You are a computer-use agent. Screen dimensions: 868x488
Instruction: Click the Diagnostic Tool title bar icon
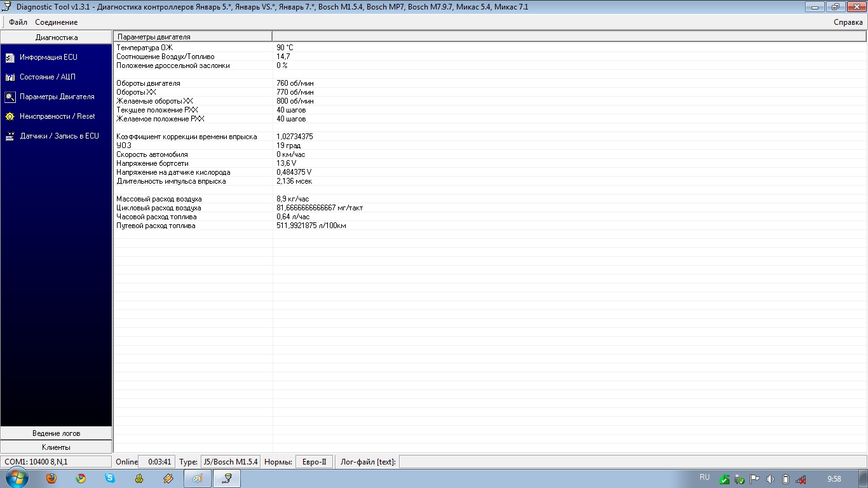[8, 7]
